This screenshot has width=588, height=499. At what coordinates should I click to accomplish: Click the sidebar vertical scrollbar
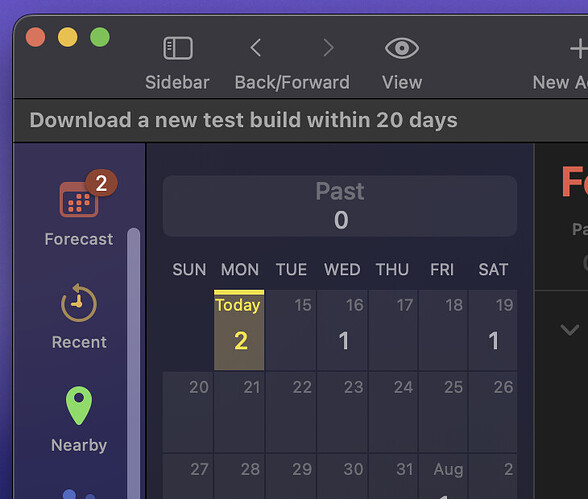tap(134, 363)
